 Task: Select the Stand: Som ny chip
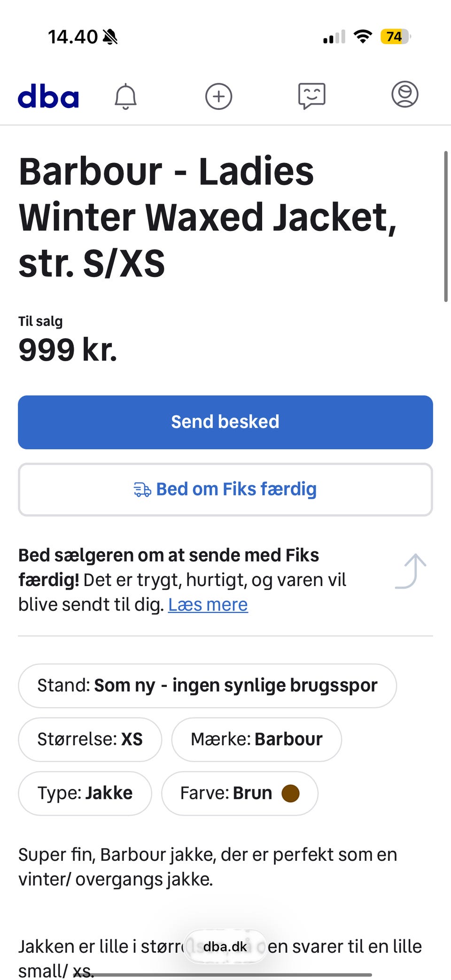pyautogui.click(x=207, y=686)
